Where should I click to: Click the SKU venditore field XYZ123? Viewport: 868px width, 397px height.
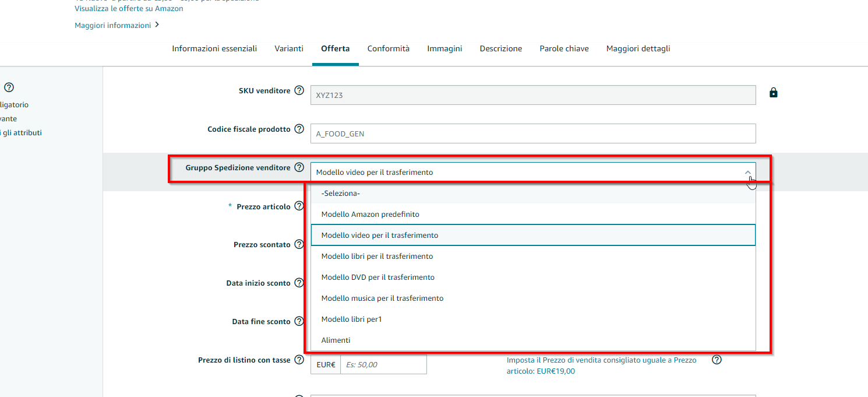(533, 95)
